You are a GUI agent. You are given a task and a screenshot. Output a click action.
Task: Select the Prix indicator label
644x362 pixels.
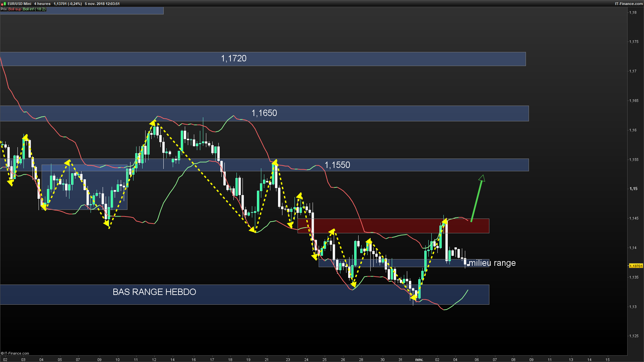point(4,9)
